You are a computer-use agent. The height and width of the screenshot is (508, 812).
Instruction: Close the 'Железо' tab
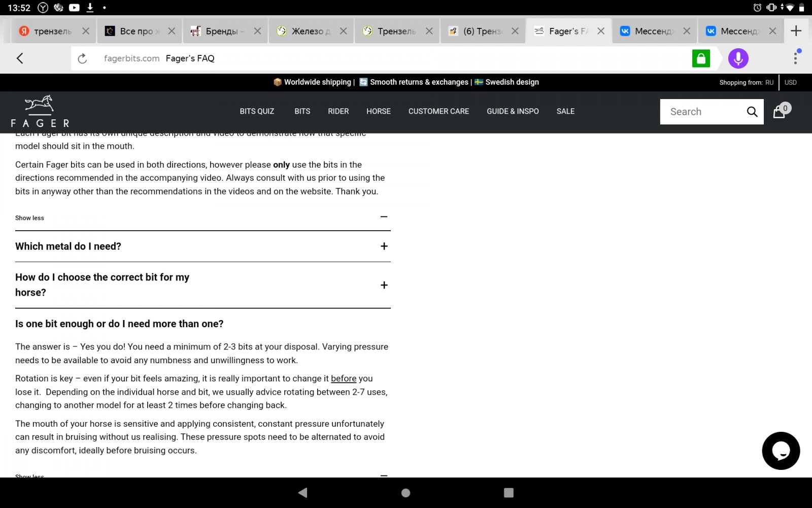343,31
